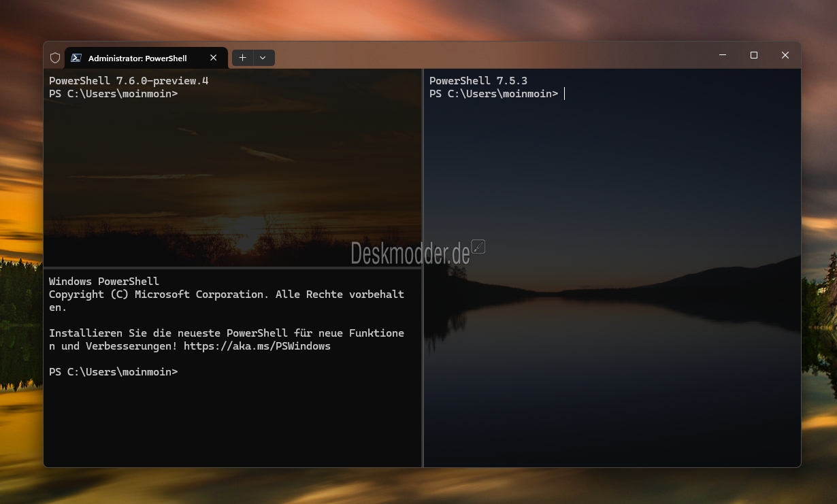Focus the PowerShell 7.5.3 pane prompt
The width and height of the screenshot is (837, 504).
[x=494, y=94]
